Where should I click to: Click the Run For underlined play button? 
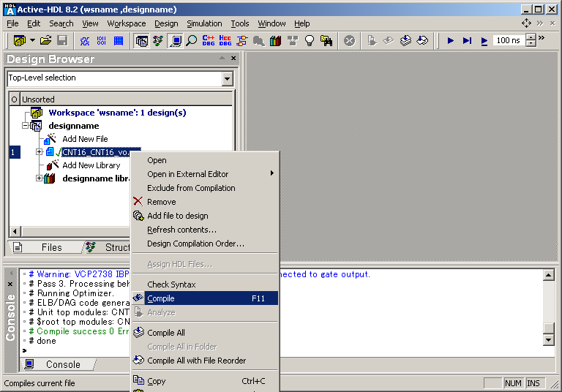[484, 41]
